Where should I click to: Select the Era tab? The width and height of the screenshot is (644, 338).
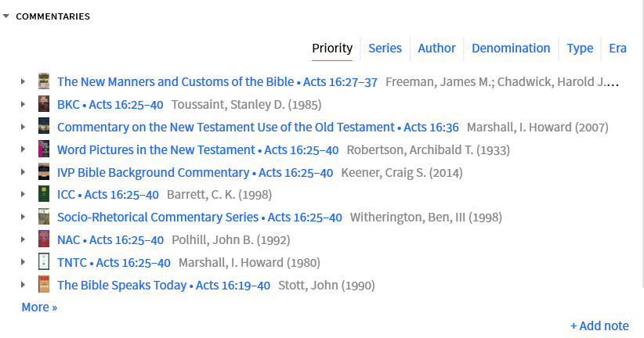click(617, 49)
